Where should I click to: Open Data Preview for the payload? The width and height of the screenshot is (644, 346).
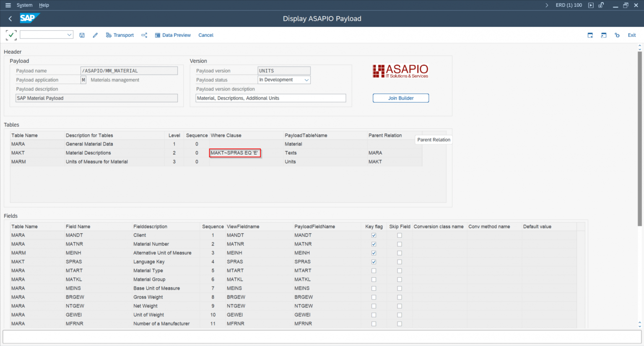pyautogui.click(x=173, y=35)
